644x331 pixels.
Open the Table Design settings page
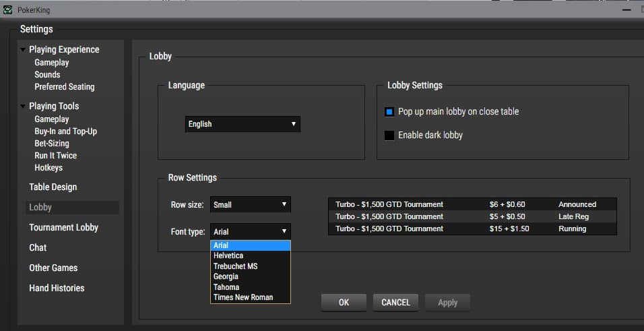(x=53, y=187)
